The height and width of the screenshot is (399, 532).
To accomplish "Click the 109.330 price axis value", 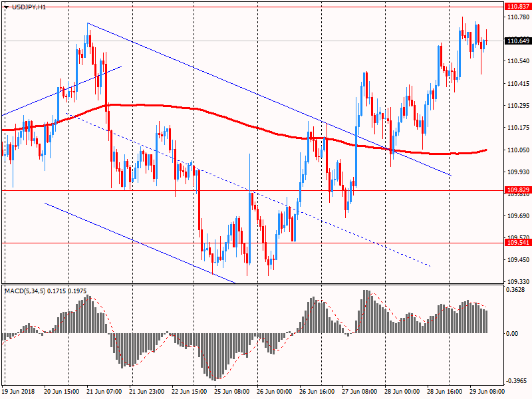I will pos(518,281).
